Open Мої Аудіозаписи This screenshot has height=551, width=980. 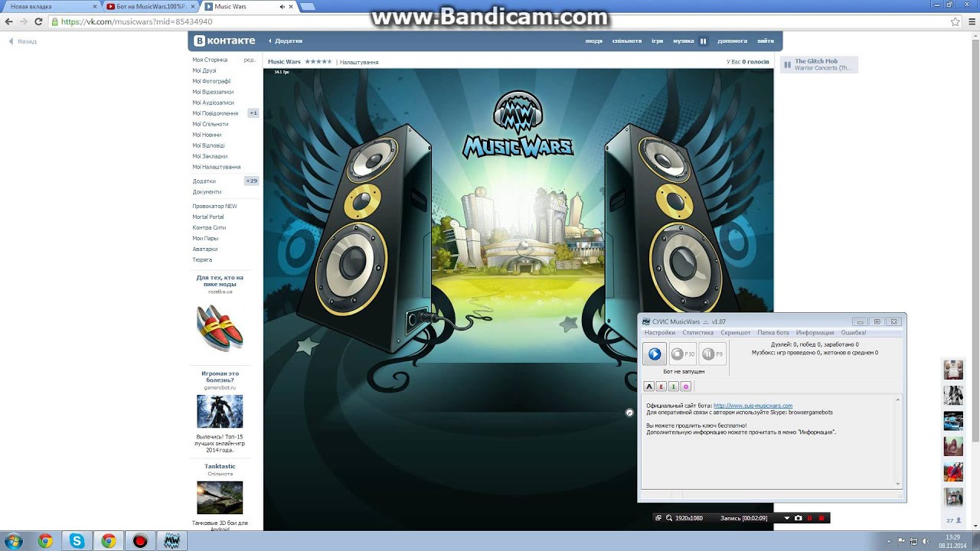[x=213, y=103]
